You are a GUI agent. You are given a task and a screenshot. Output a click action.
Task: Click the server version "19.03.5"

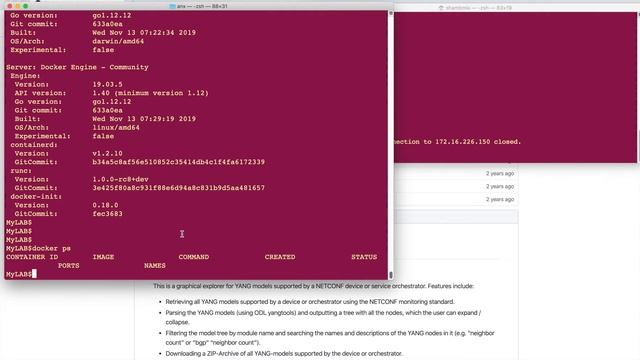107,84
